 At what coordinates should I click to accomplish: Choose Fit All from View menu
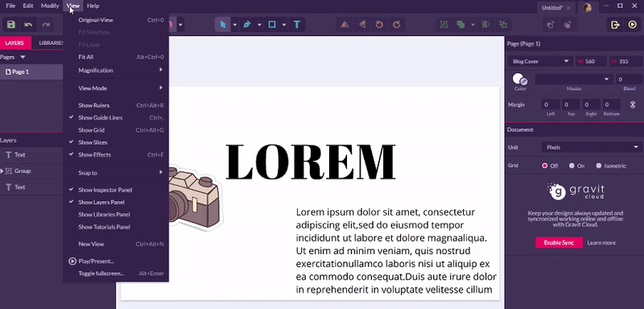click(116, 57)
